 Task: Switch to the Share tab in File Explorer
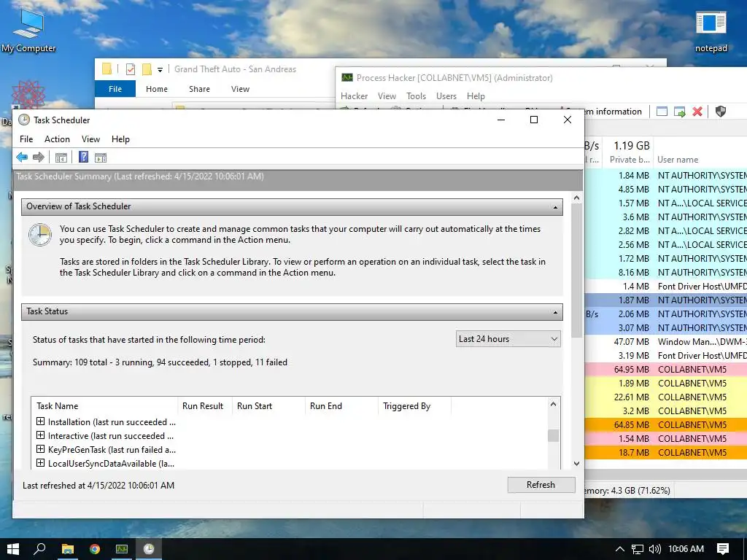tap(199, 89)
